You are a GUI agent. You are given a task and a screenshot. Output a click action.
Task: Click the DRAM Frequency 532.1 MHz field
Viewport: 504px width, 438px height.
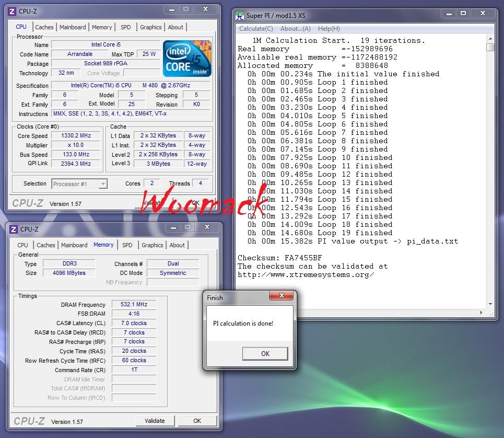coord(134,304)
